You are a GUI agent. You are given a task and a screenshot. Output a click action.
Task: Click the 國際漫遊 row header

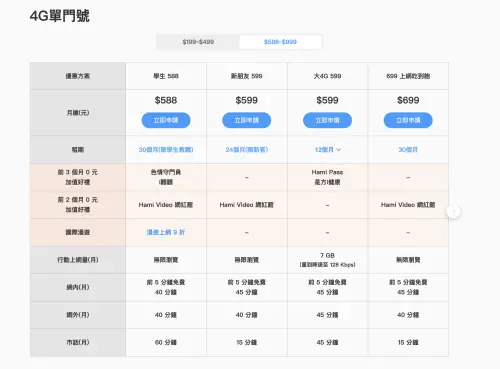pos(78,232)
